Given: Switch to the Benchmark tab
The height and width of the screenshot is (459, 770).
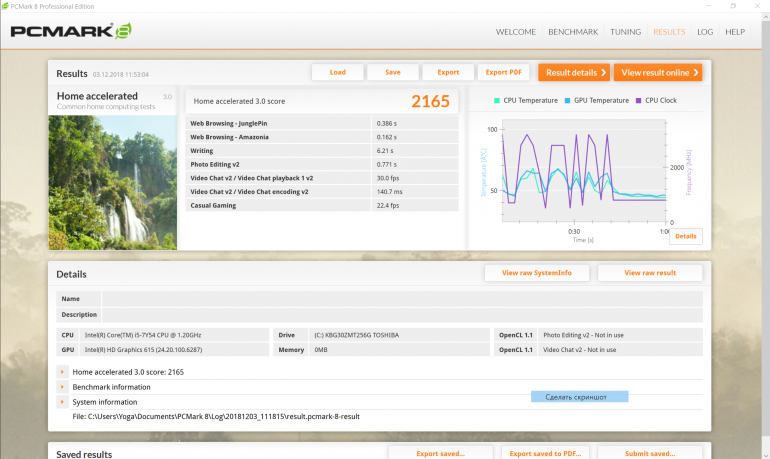Looking at the screenshot, I should click(x=573, y=32).
